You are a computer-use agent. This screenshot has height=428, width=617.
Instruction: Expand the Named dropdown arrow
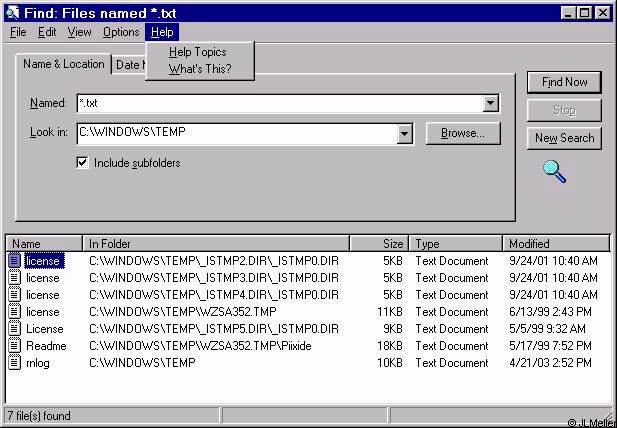click(x=490, y=103)
